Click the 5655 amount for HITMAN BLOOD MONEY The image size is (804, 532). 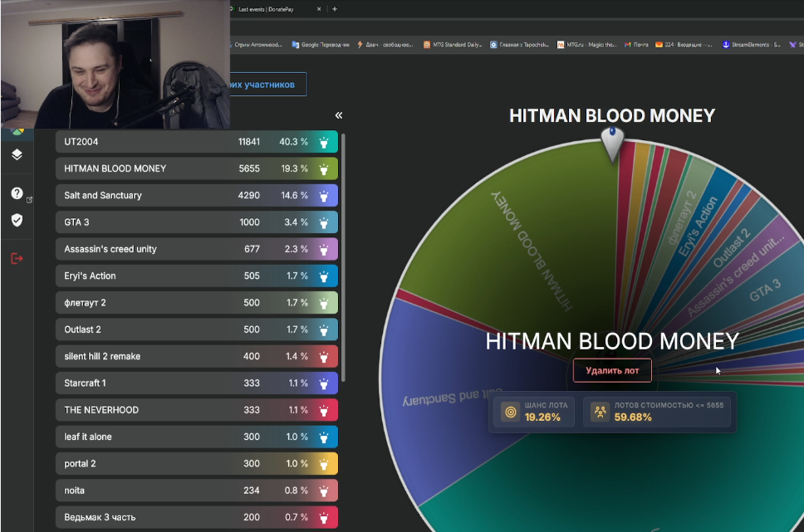click(x=249, y=168)
